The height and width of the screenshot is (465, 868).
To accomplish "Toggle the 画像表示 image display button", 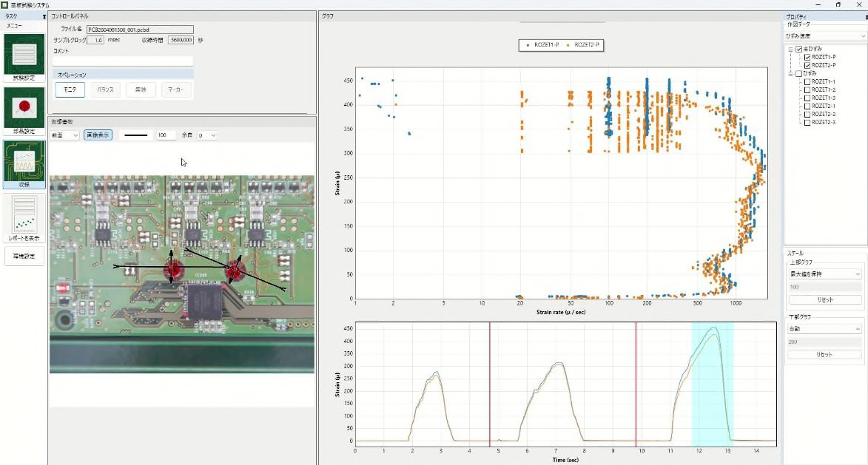I will pos(98,135).
